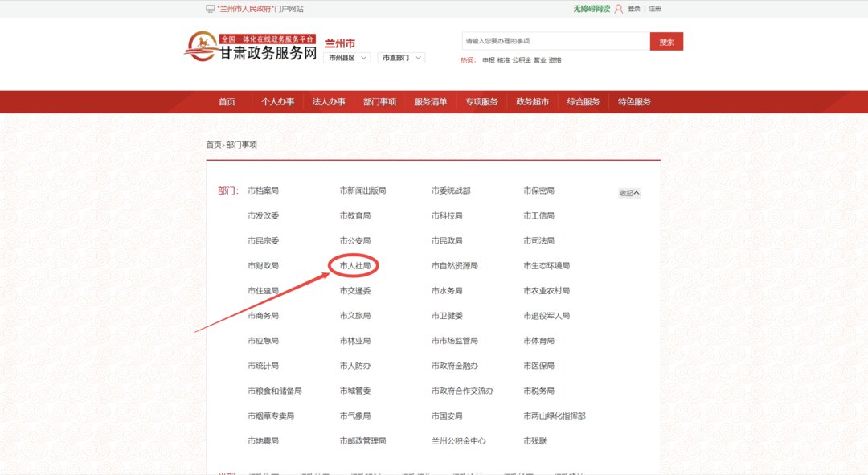Open the 法人办事 menu item
Screen dimensions: 868x475
(x=329, y=102)
